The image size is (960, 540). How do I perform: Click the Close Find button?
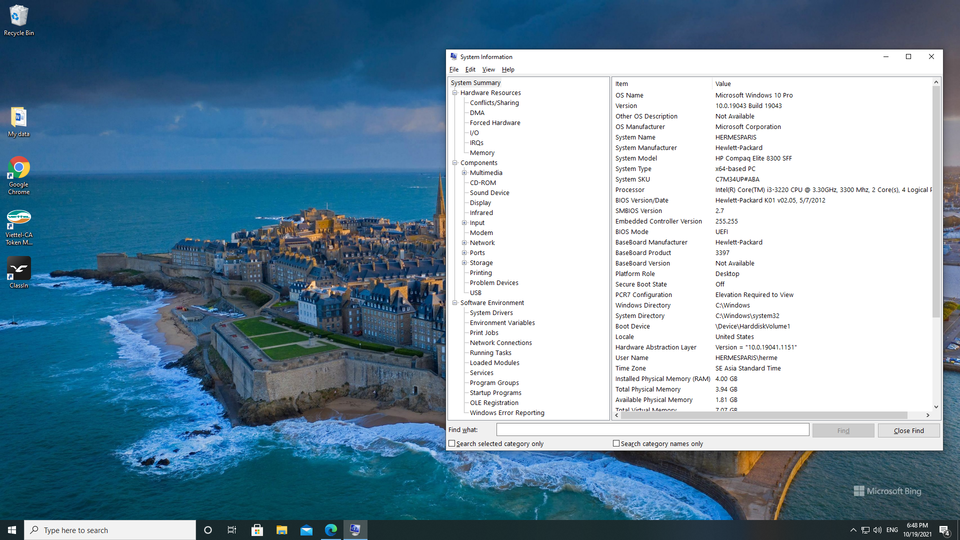point(909,430)
